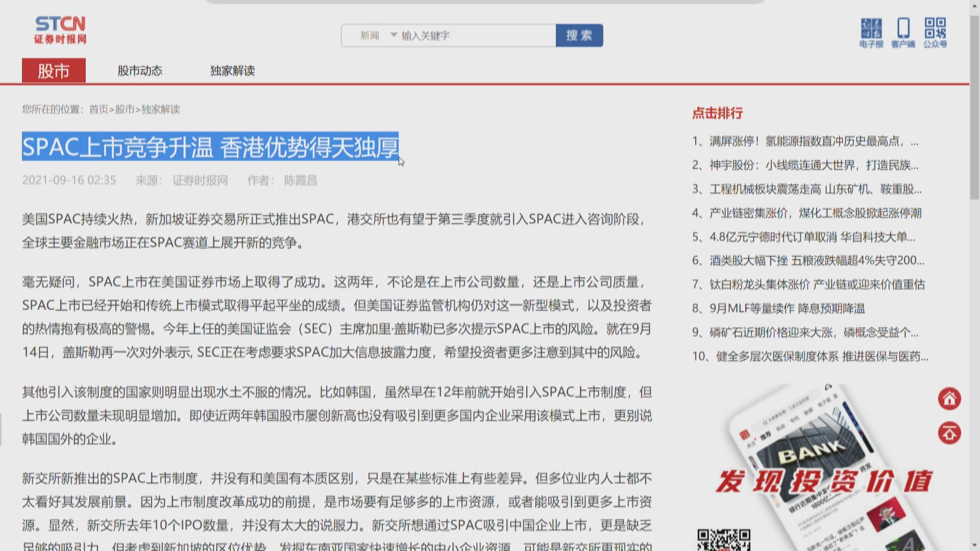
Task: Select the 股市 tab
Action: (x=54, y=71)
